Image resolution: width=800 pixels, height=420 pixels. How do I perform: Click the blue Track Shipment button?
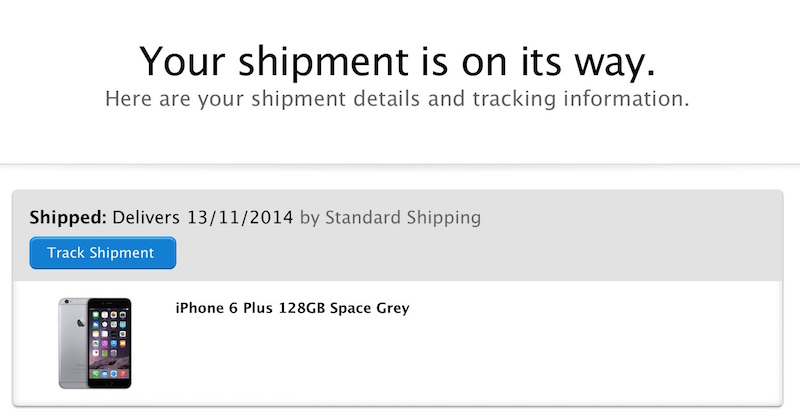coord(103,253)
